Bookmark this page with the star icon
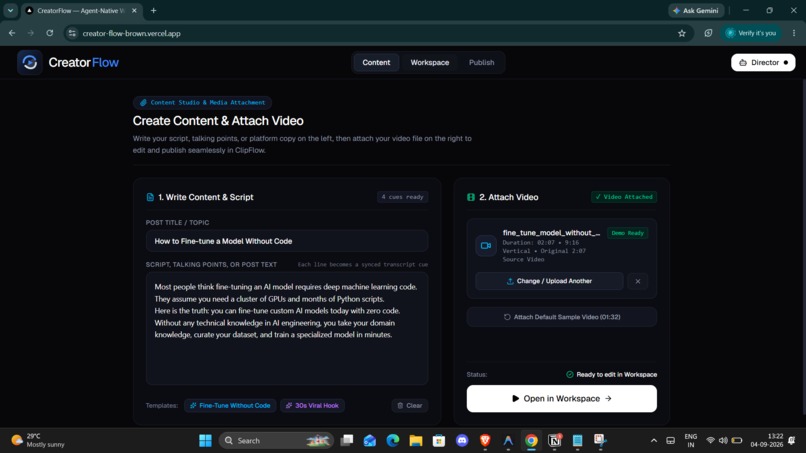The width and height of the screenshot is (806, 453). (x=682, y=33)
